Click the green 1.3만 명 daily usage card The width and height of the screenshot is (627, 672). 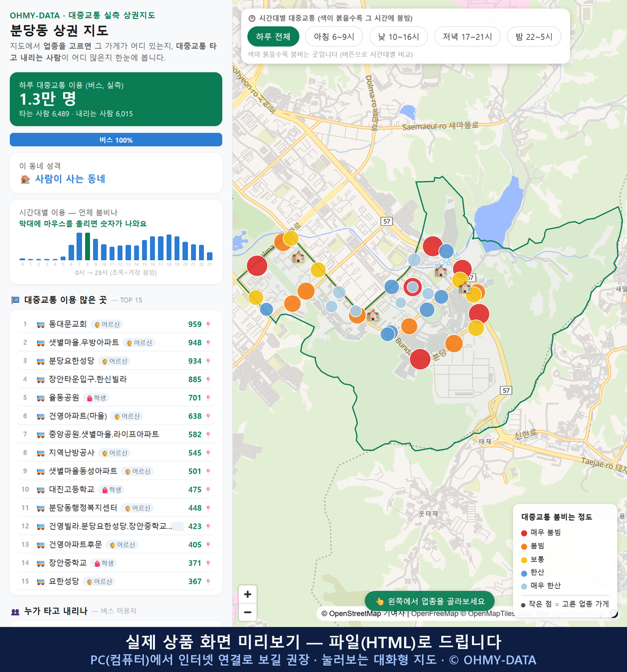pyautogui.click(x=116, y=99)
